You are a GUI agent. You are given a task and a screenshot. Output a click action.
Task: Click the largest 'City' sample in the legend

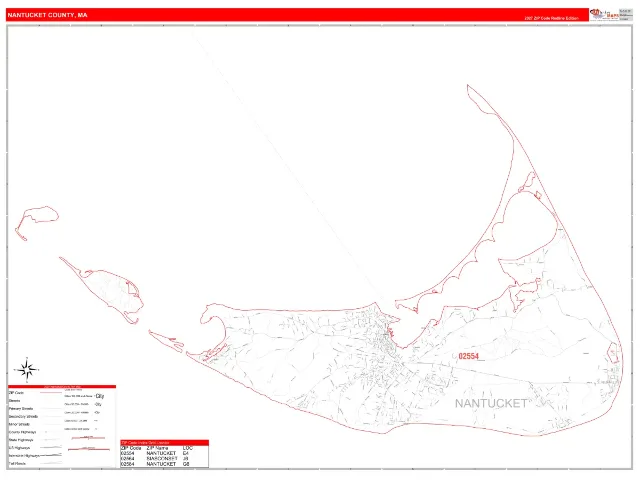100,396
